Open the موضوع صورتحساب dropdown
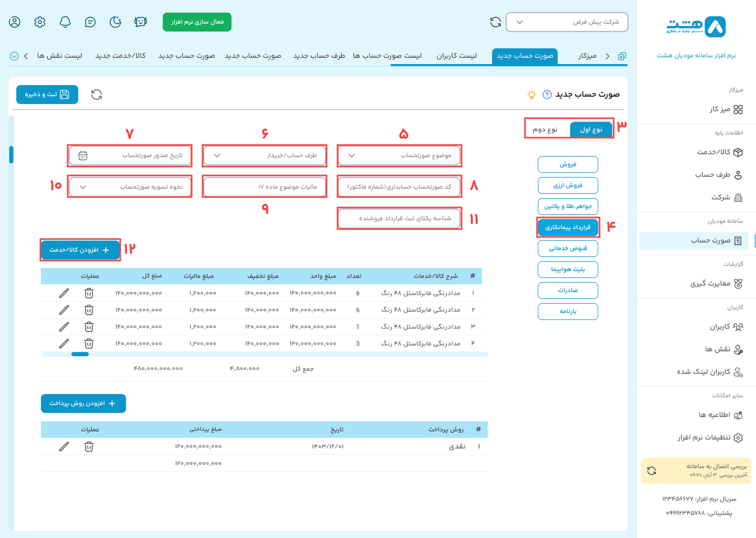 pos(399,156)
